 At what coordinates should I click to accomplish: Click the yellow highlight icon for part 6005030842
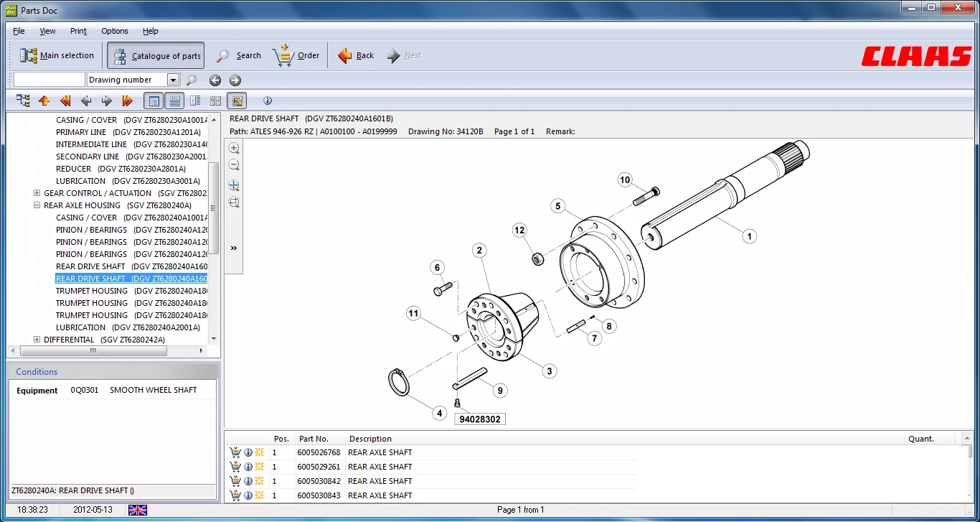(259, 481)
